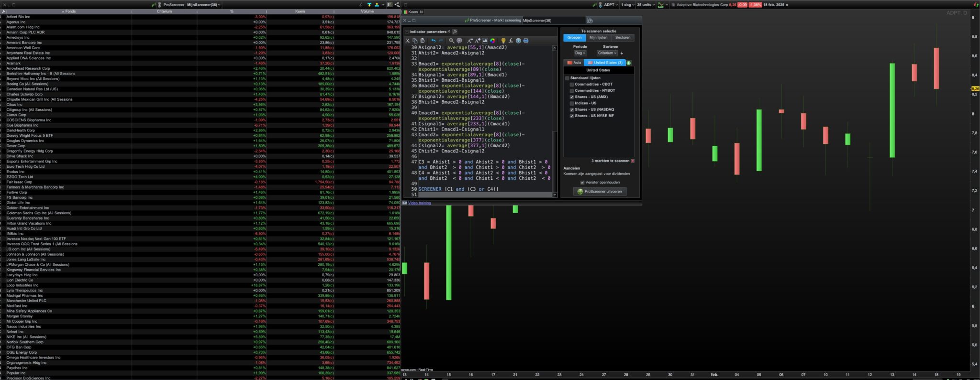Open the 25 units dropdown
The height and width of the screenshot is (380, 980).
(646, 5)
